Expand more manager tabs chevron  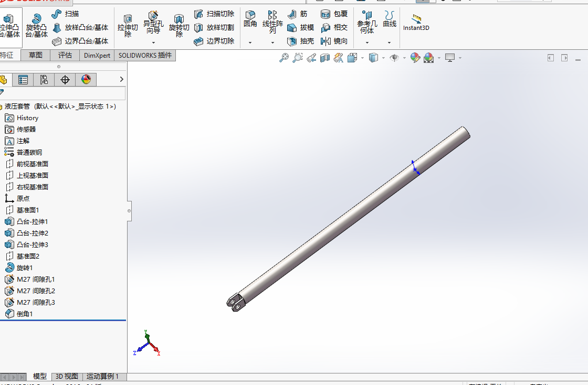(x=121, y=79)
